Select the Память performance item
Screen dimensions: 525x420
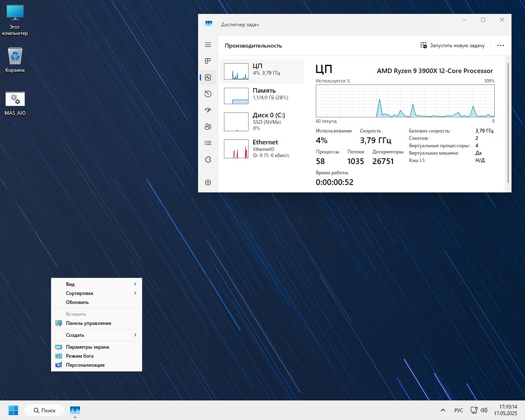[x=262, y=96]
